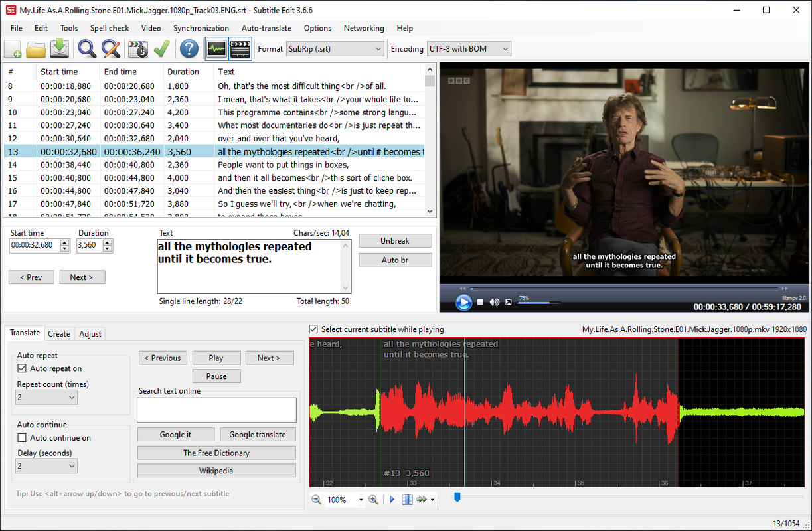Open the File menu

pos(17,28)
